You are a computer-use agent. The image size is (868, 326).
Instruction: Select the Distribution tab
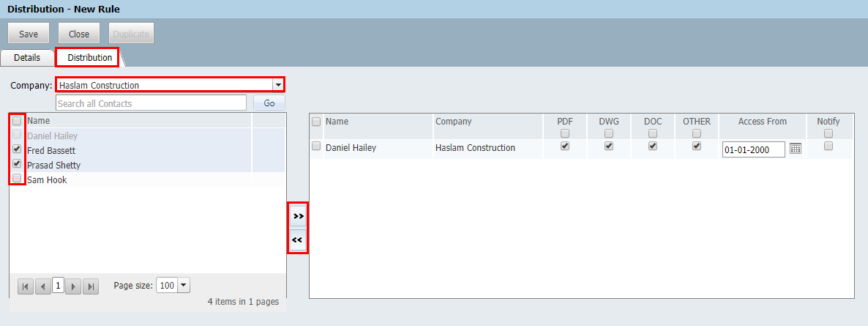point(89,57)
